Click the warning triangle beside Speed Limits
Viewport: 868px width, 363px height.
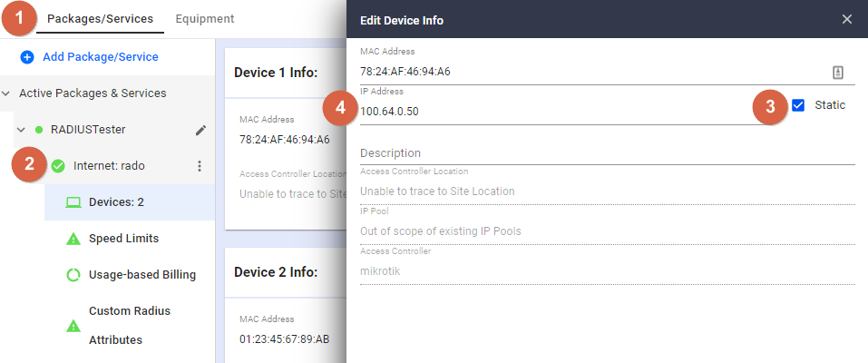click(73, 239)
